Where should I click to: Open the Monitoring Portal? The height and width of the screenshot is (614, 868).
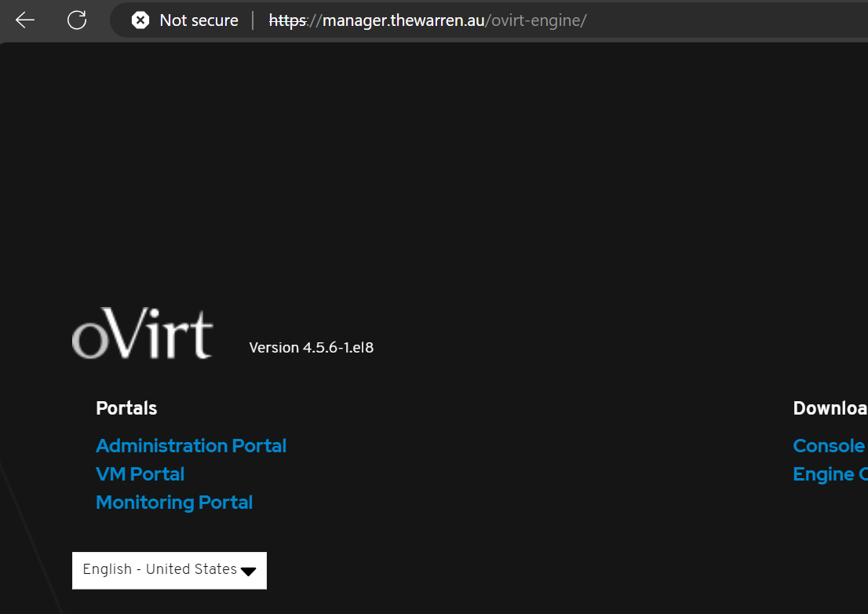coord(174,502)
